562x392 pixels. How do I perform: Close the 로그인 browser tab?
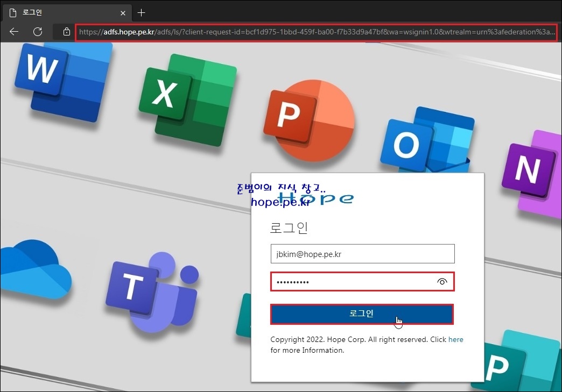123,13
